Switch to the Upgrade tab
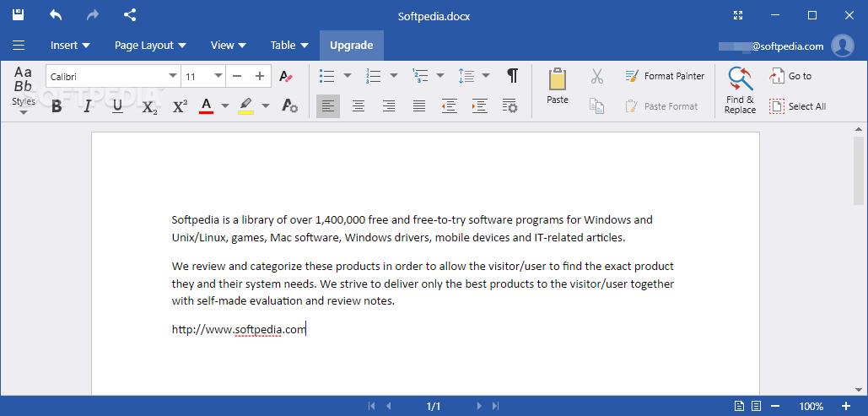 click(x=352, y=46)
